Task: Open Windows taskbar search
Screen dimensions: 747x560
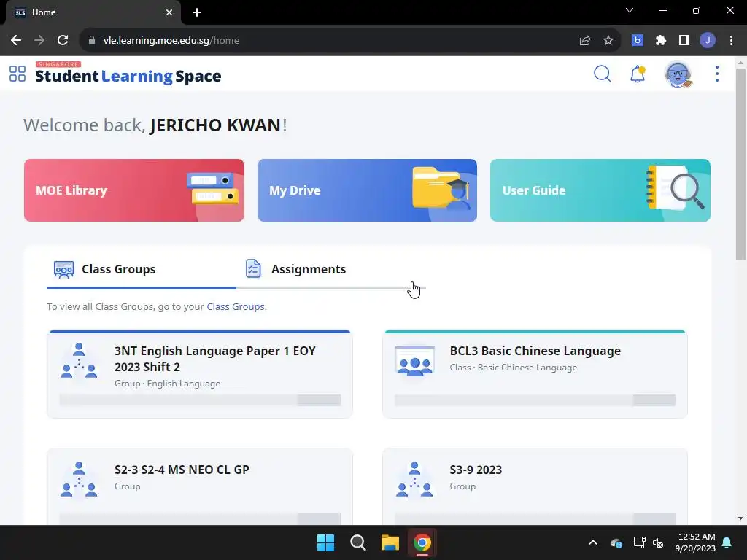Action: pos(357,542)
